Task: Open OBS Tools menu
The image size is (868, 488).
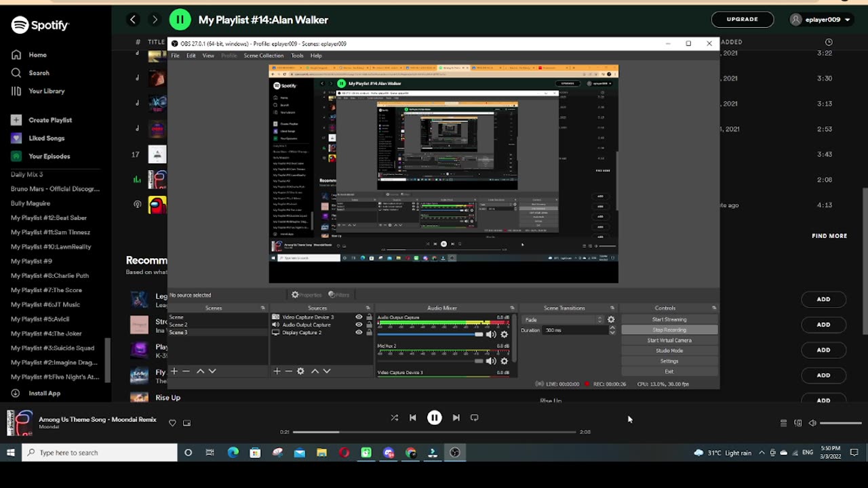Action: [x=297, y=56]
